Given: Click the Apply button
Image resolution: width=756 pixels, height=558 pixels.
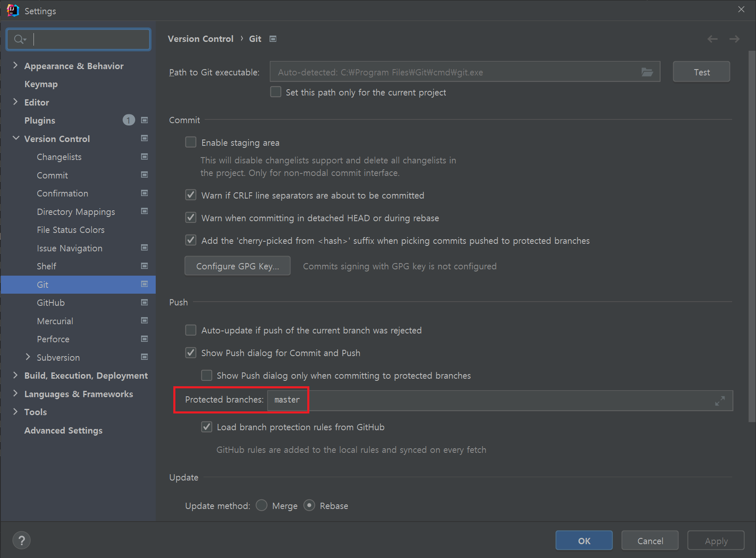Looking at the screenshot, I should 716,540.
